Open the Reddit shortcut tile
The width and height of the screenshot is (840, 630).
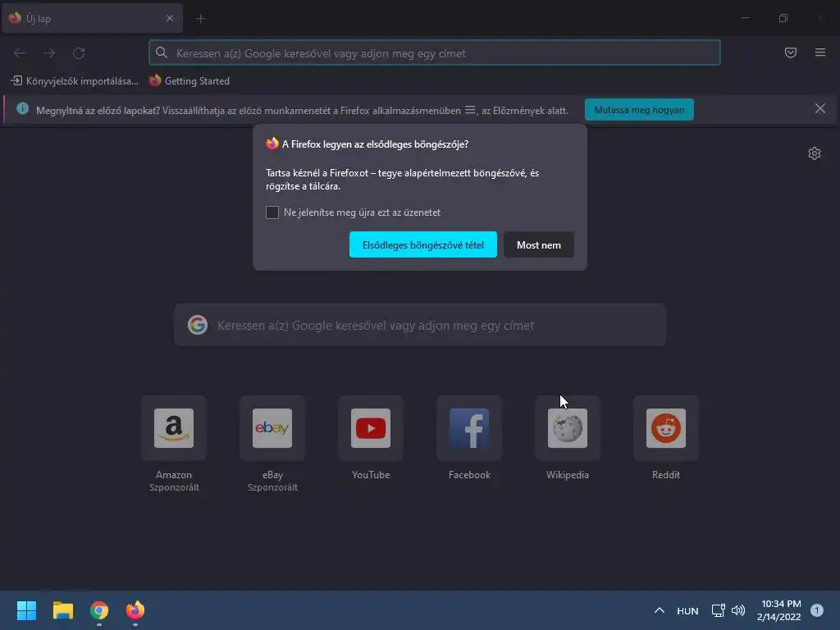point(666,428)
